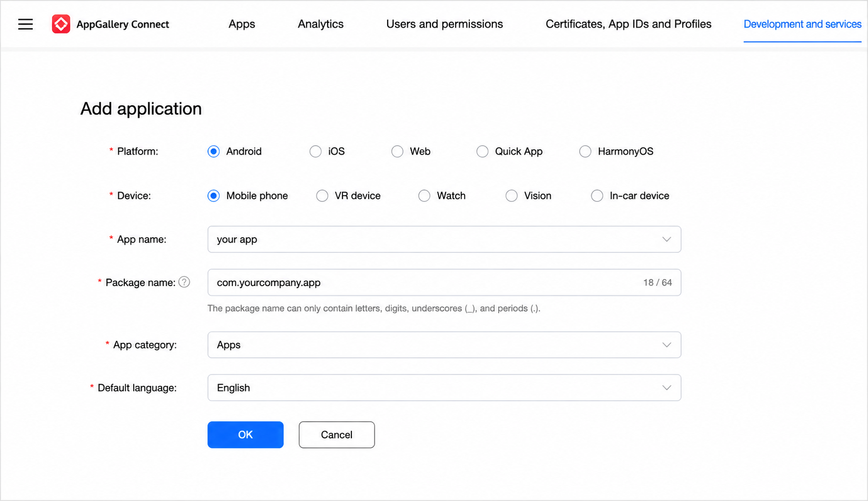
Task: Click the Platform field label
Action: point(137,151)
